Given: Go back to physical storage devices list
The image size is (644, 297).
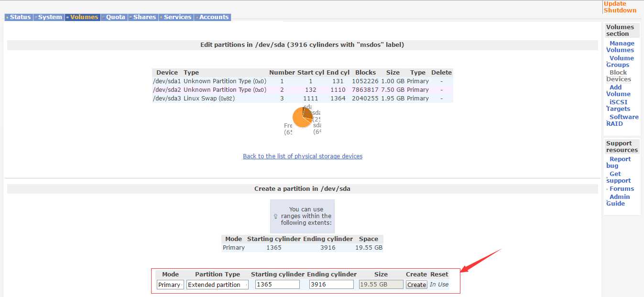Looking at the screenshot, I should (x=303, y=156).
